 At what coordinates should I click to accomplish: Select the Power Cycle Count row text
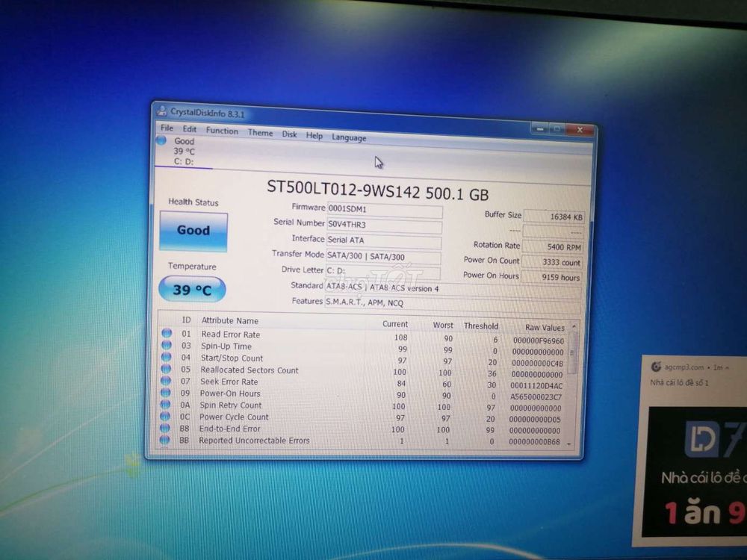coord(233,417)
